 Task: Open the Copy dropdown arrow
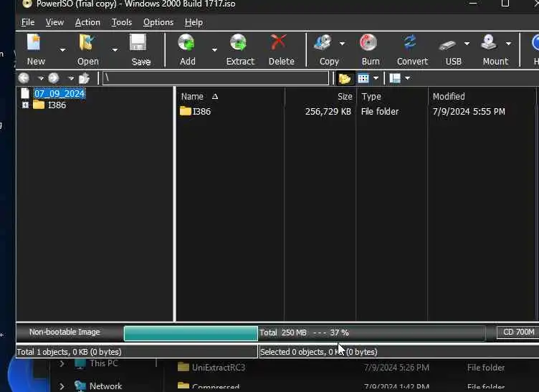tap(342, 44)
